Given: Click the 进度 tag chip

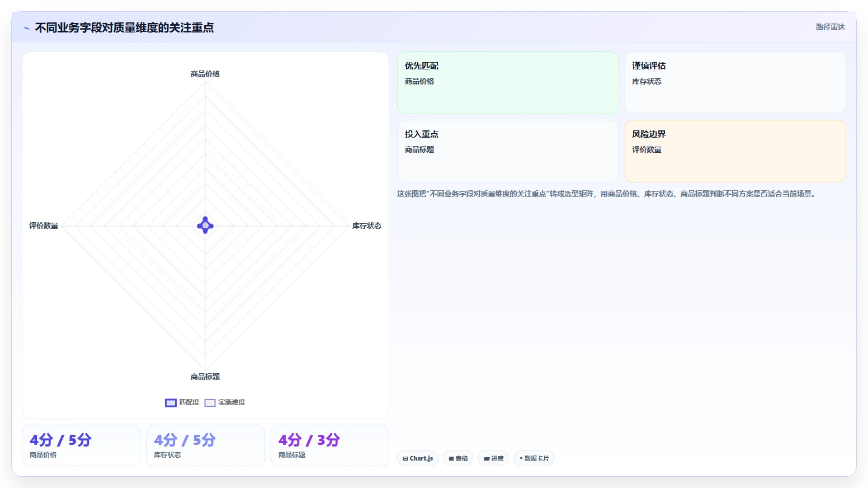Looking at the screenshot, I should 493,458.
